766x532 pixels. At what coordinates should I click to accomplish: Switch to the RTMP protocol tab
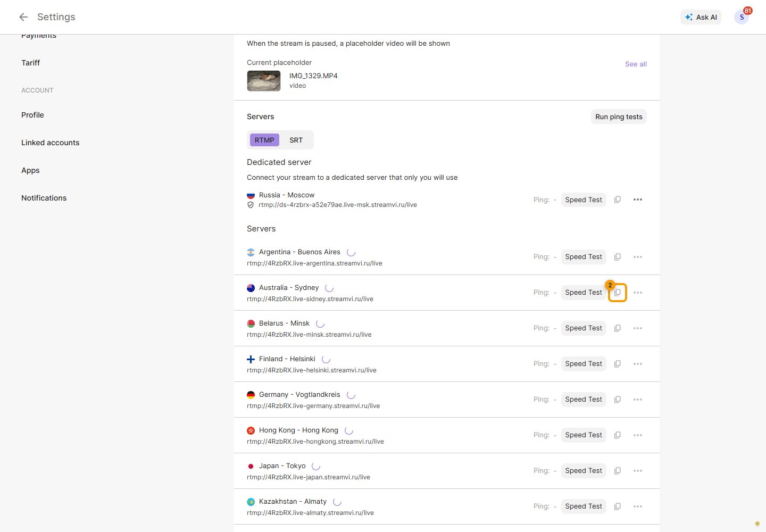[x=264, y=140]
